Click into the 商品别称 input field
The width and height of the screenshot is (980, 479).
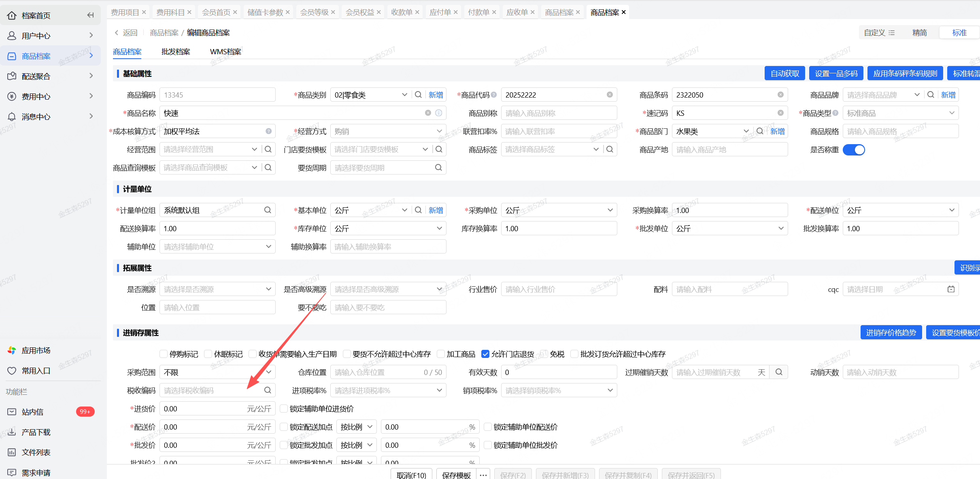pyautogui.click(x=559, y=113)
